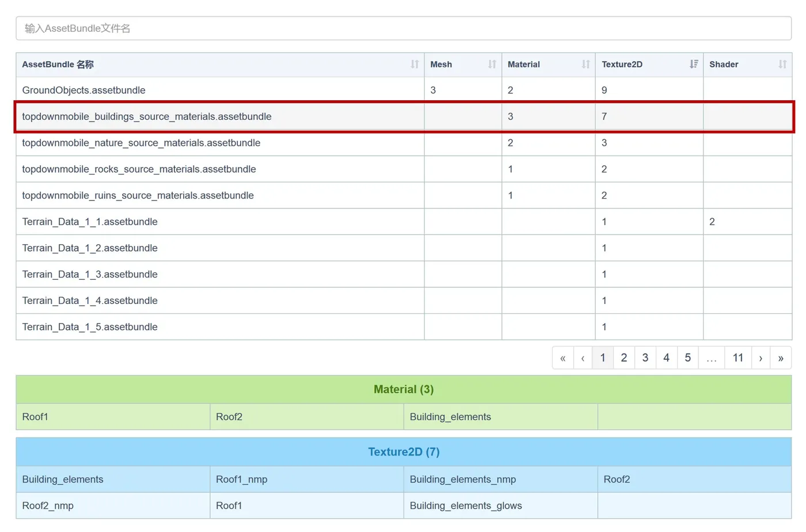Open page 5 of the table
This screenshot has height=532, width=806.
688,358
